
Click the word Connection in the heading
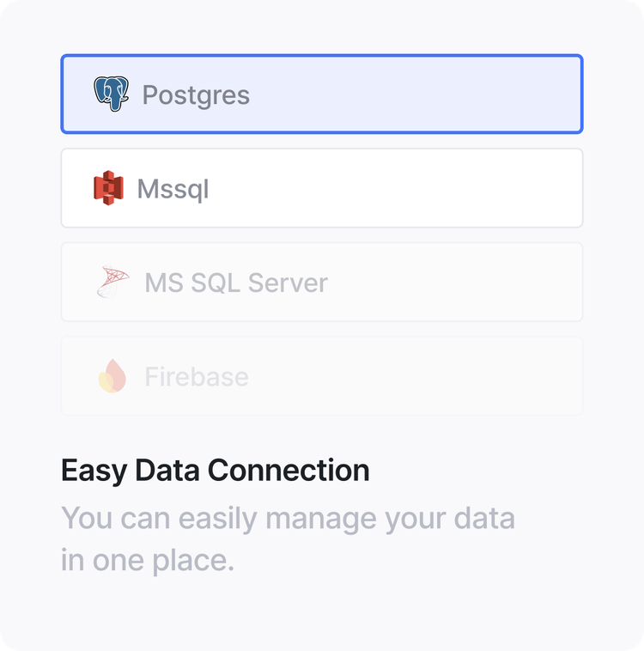pos(289,470)
